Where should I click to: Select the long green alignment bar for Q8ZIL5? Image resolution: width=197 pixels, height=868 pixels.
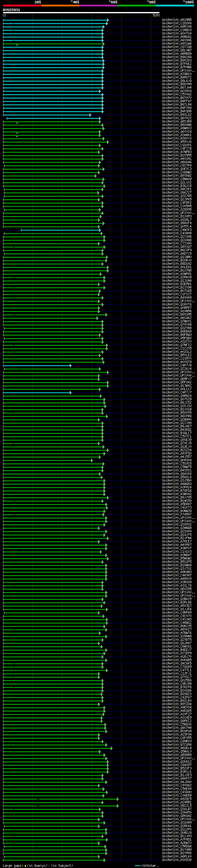coord(61,806)
